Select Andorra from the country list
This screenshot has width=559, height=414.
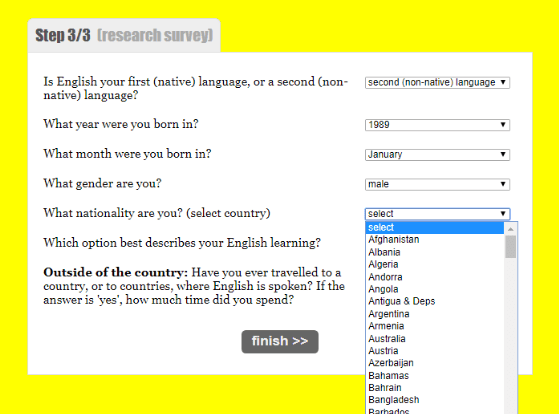tap(435, 277)
